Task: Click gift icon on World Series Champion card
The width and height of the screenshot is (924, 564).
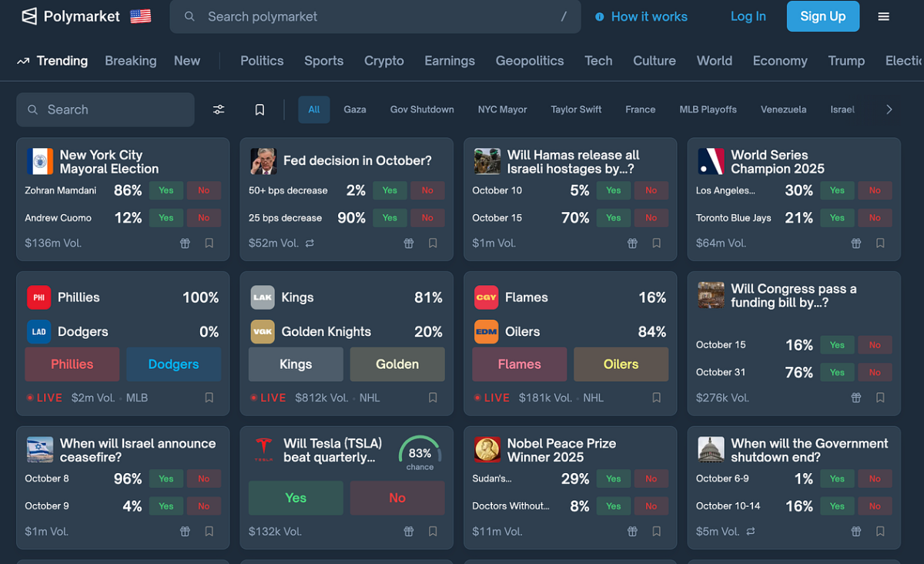Action: point(856,243)
